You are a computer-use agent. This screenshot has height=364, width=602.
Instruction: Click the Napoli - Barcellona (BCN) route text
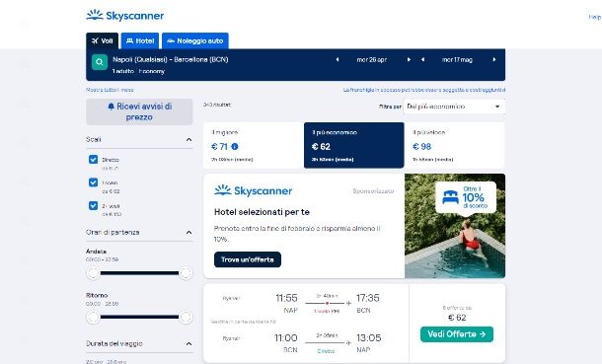(171, 59)
